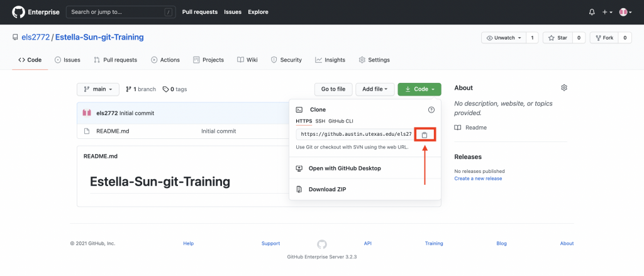Select the Code tab
This screenshot has width=644, height=276.
[x=30, y=60]
